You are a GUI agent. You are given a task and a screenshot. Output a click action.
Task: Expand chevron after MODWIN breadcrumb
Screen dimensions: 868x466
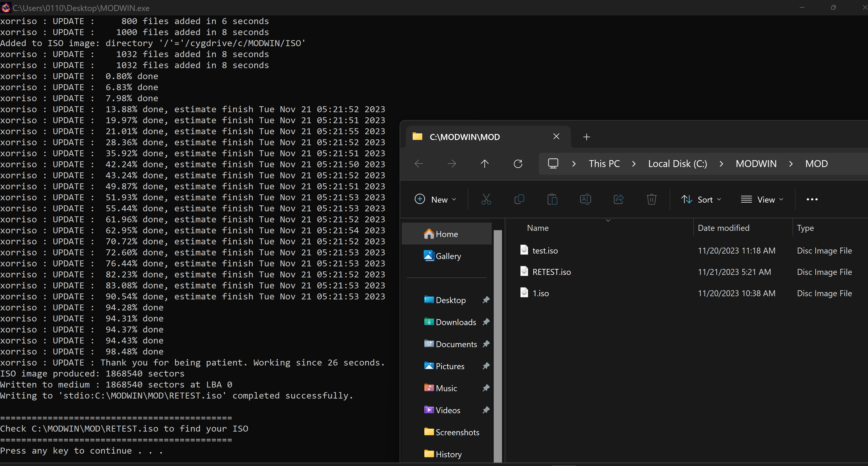coord(791,164)
